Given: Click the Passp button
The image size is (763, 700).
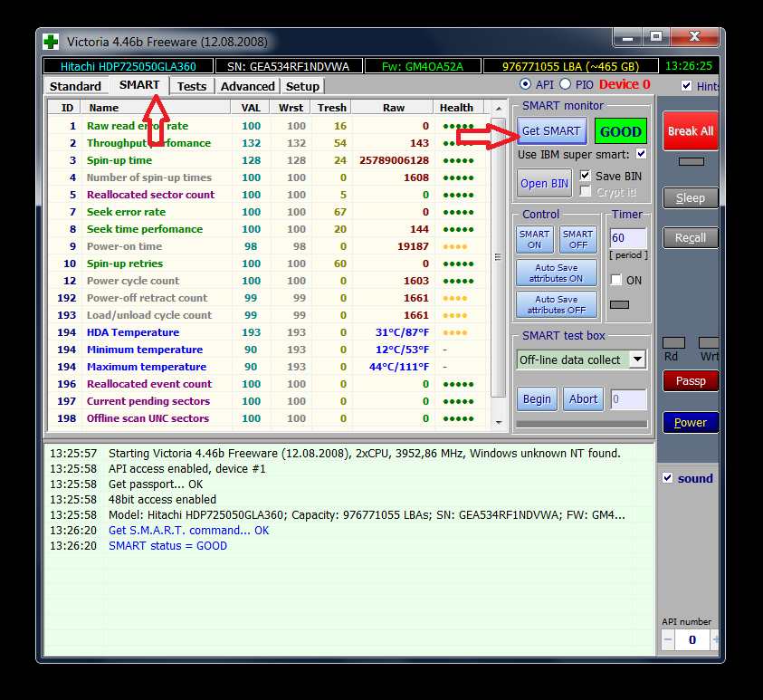Looking at the screenshot, I should tap(690, 380).
